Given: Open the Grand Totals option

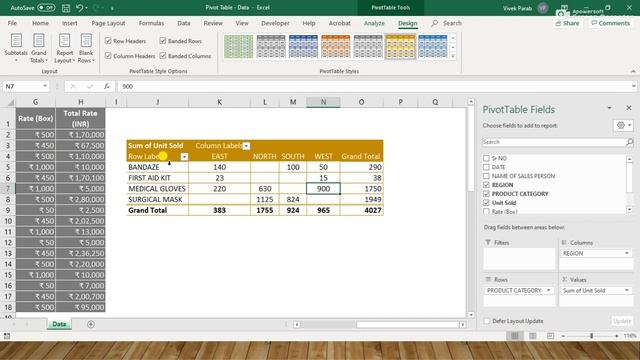Looking at the screenshot, I should point(39,48).
